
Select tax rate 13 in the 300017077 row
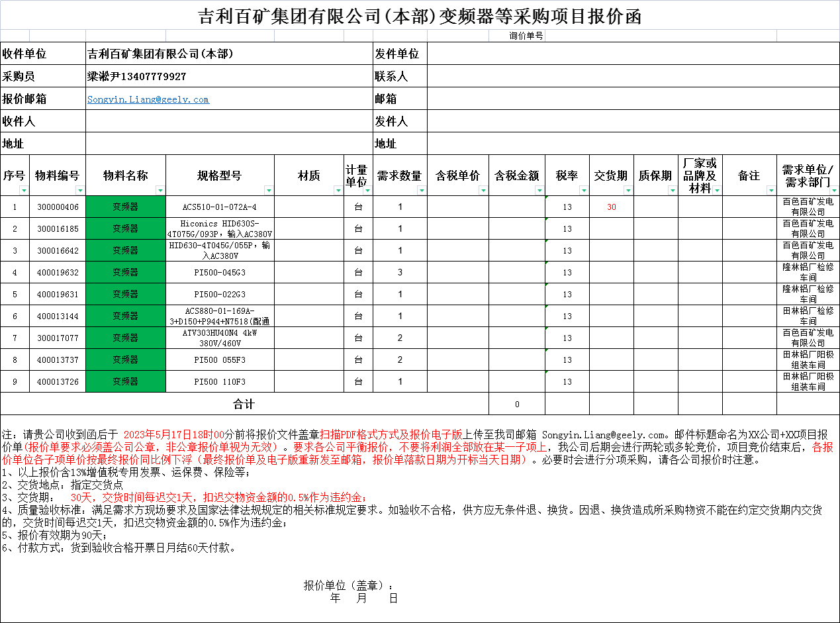coord(567,338)
